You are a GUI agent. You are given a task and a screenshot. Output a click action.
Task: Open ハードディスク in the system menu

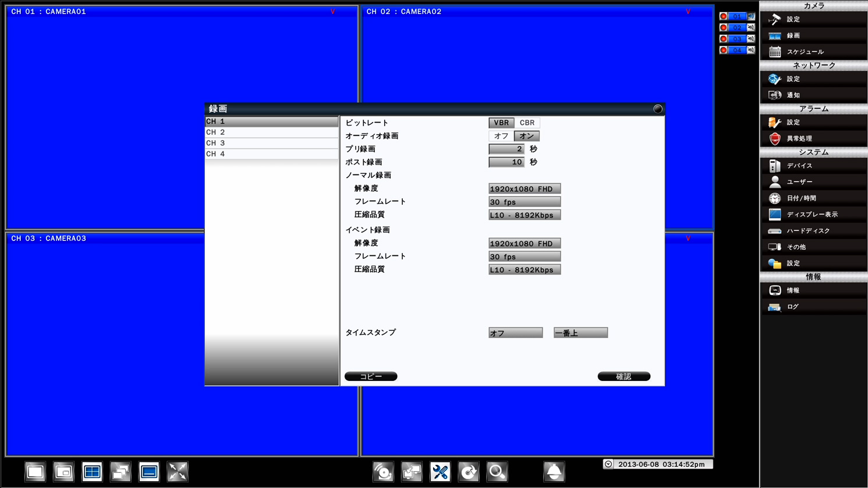[x=808, y=231]
